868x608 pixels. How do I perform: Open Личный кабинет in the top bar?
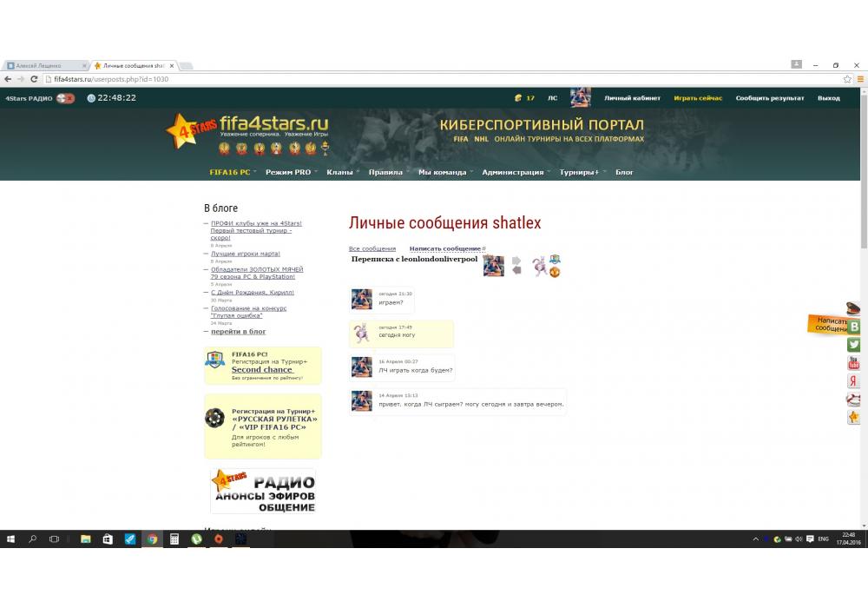632,98
